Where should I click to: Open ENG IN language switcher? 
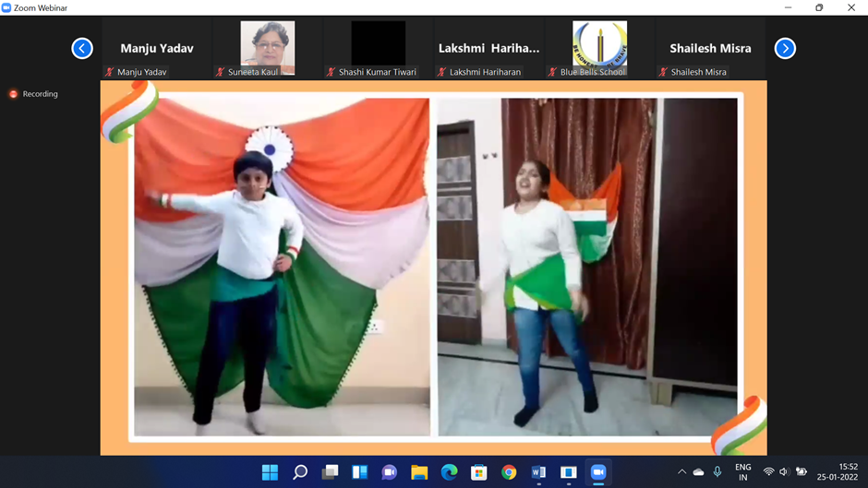click(742, 472)
